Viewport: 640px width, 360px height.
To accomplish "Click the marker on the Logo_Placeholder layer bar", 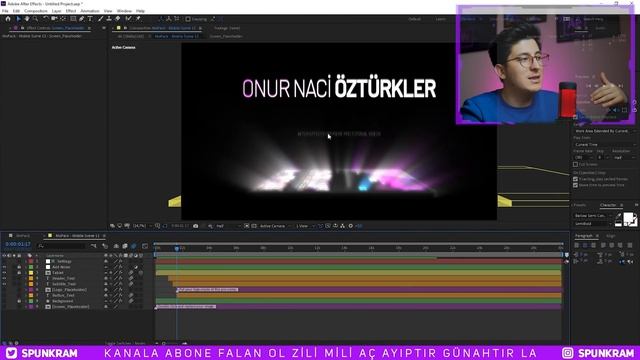I will click(178, 290).
